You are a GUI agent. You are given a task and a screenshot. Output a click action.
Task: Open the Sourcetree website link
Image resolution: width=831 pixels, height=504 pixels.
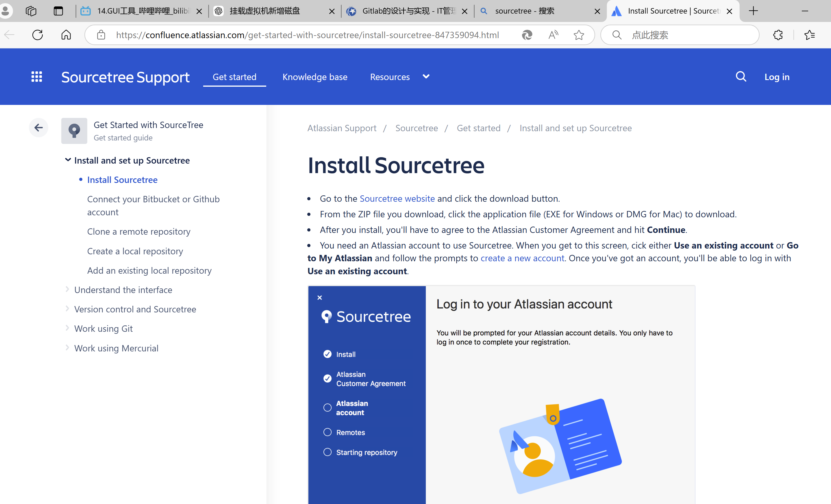(397, 199)
